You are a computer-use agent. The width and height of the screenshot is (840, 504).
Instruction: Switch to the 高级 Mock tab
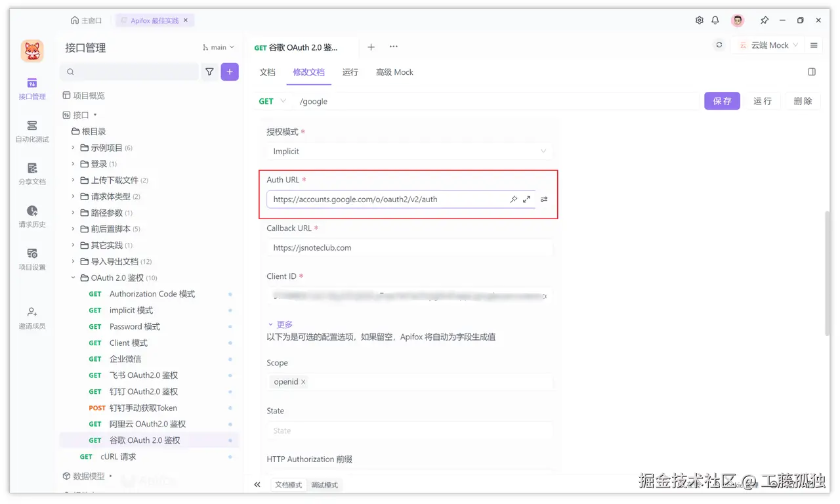(x=394, y=72)
